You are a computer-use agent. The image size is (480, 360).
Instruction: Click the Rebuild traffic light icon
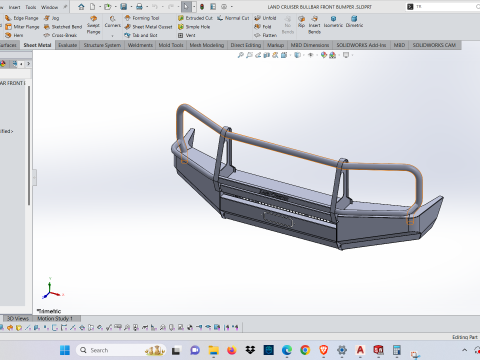202,7
